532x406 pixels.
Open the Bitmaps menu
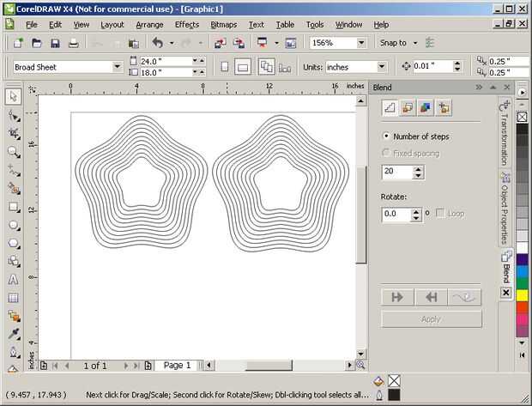tap(224, 25)
